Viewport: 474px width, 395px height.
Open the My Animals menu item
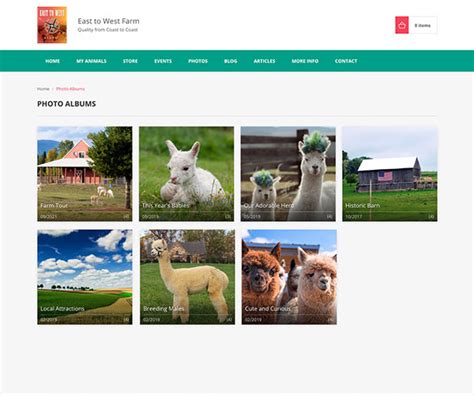pyautogui.click(x=91, y=61)
